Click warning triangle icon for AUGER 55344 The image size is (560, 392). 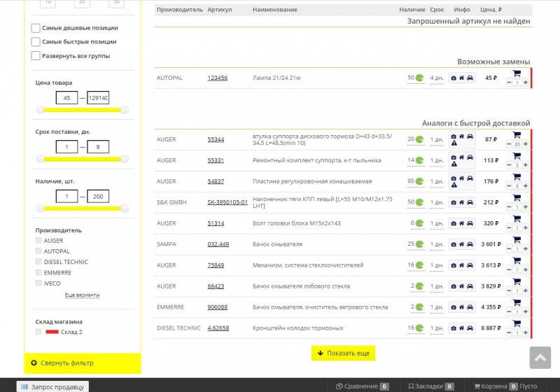(454, 143)
